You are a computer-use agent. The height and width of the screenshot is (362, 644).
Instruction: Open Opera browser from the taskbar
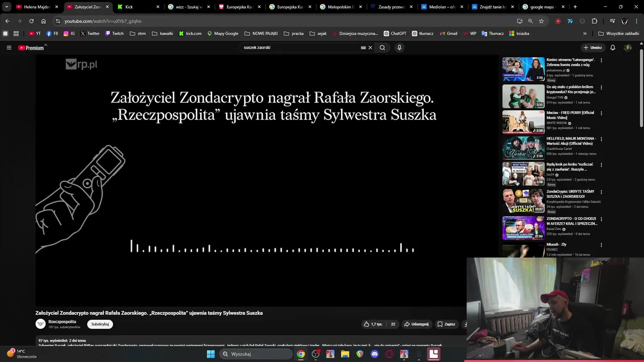[389, 354]
